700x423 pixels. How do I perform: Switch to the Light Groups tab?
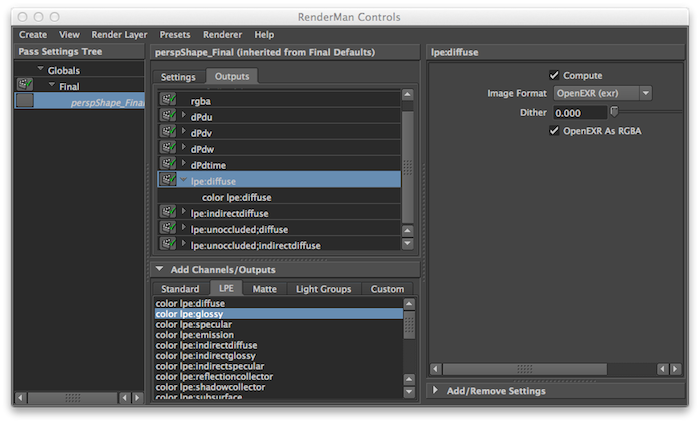tap(323, 289)
